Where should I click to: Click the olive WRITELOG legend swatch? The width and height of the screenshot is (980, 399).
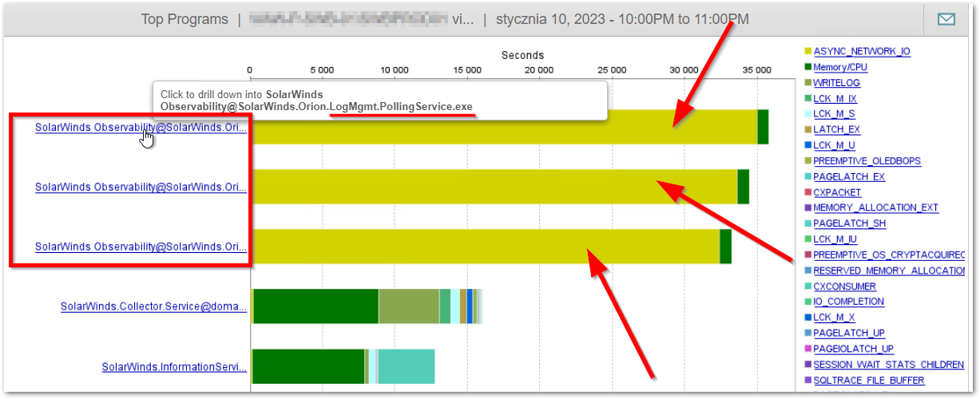[808, 83]
